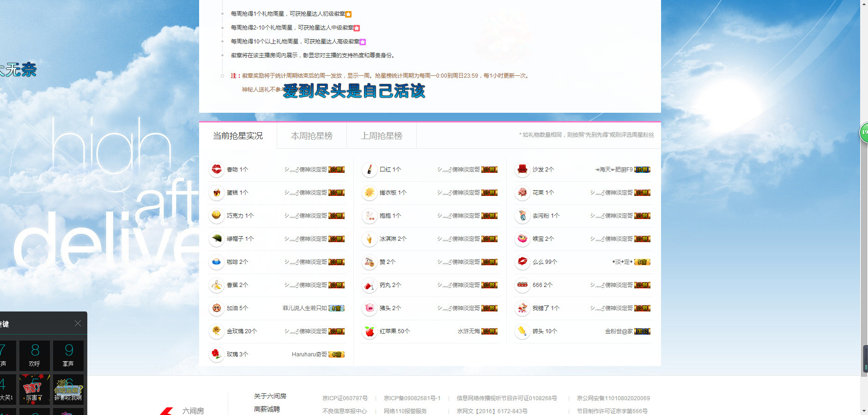The image size is (868, 415).
Task: Click the 红苹果 red apple gift icon
Action: 369,331
